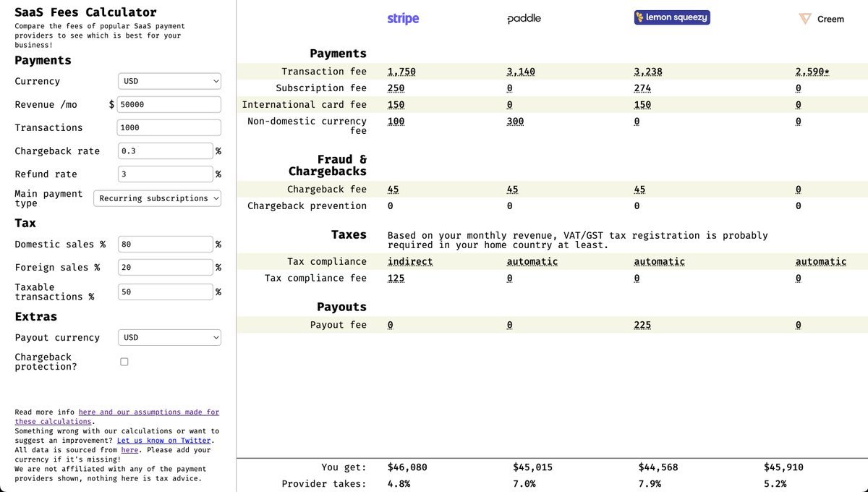Click the Chargeback rate input field
Viewport: 868px width, 492px height.
click(x=166, y=151)
